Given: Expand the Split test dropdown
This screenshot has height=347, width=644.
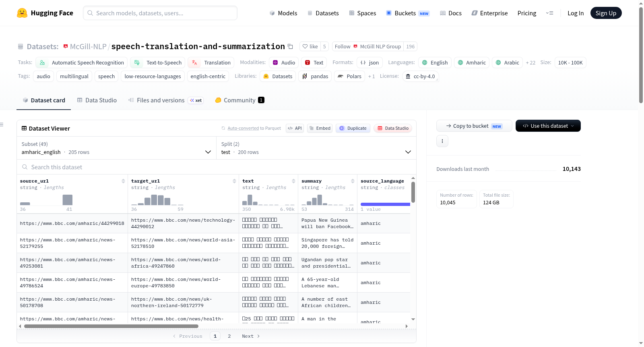Looking at the screenshot, I should [316, 148].
